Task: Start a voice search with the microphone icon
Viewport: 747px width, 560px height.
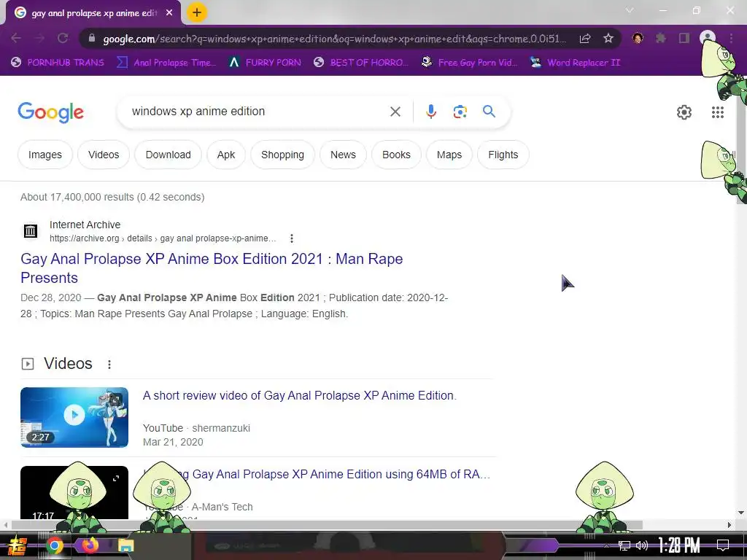Action: pyautogui.click(x=430, y=112)
